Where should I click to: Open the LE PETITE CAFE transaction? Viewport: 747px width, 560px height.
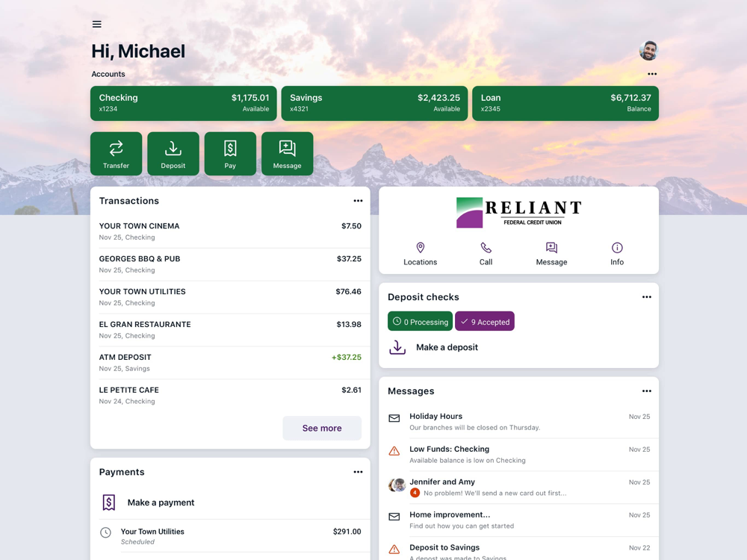(230, 396)
